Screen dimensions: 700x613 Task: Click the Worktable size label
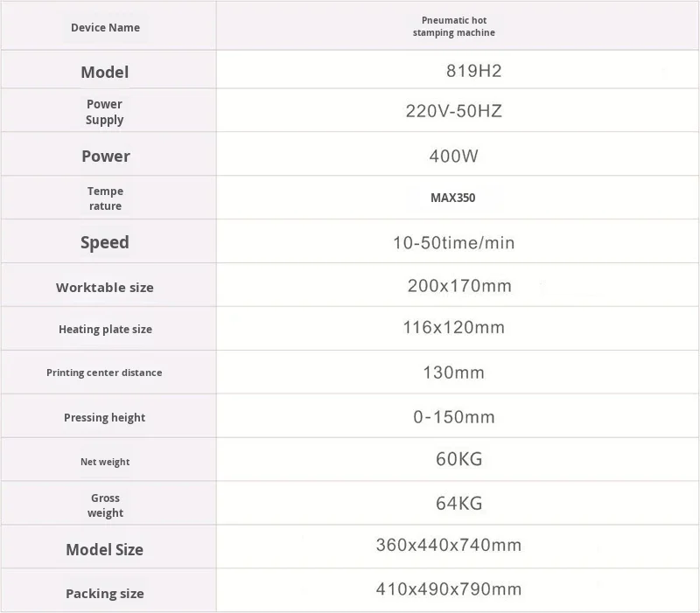pyautogui.click(x=105, y=288)
